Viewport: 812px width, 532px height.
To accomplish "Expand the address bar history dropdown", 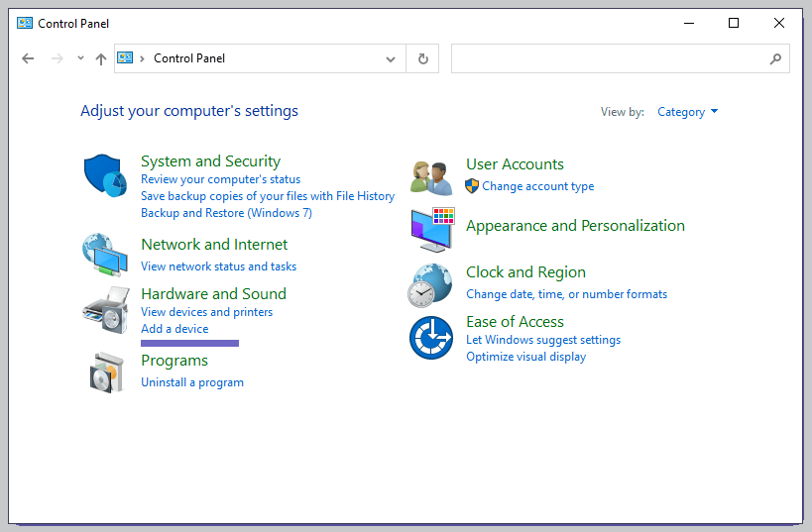I will click(391, 59).
